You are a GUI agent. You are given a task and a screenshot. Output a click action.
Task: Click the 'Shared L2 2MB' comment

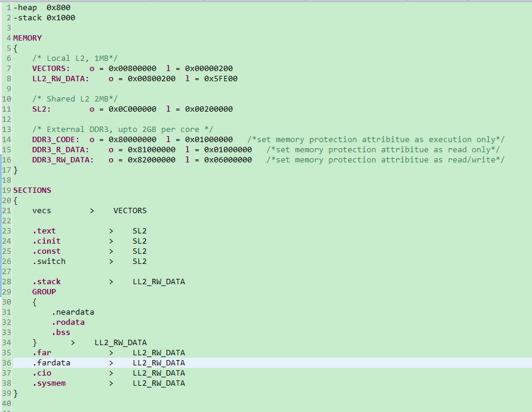point(75,99)
